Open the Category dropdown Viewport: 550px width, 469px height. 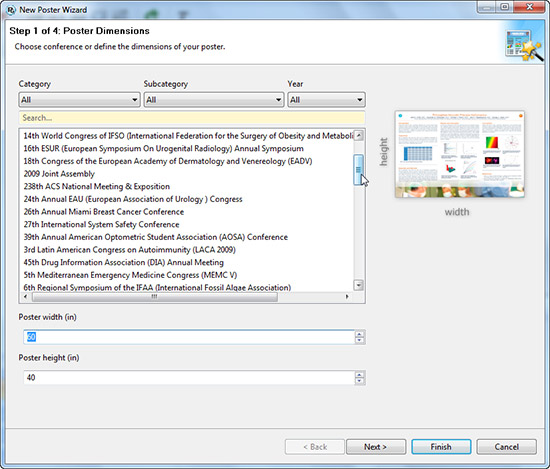[79, 100]
